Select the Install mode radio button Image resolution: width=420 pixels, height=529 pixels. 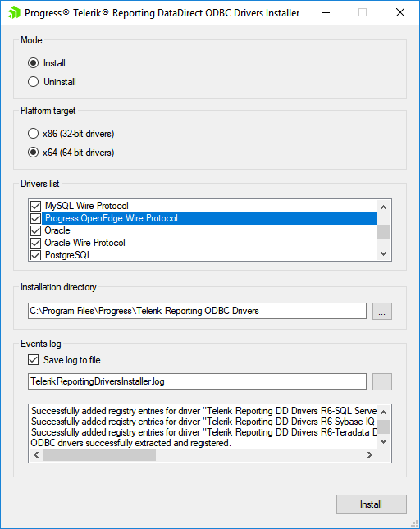33,63
